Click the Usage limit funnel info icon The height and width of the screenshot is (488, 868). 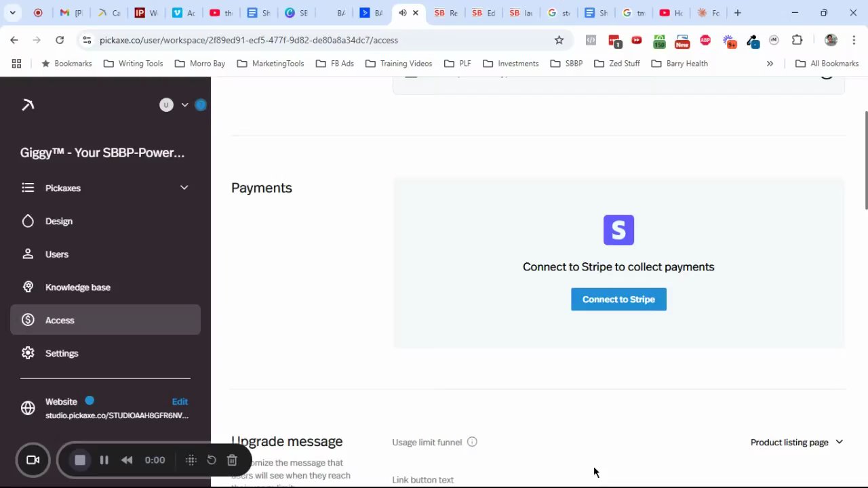(472, 442)
